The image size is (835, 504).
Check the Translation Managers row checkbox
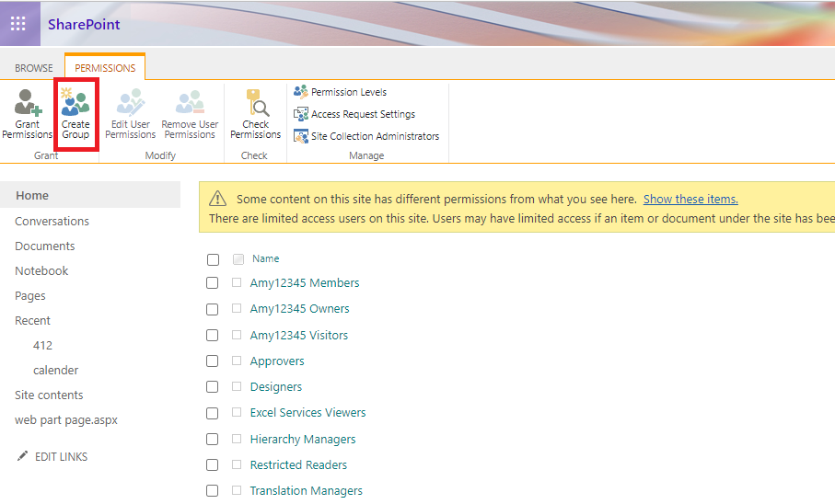[212, 491]
